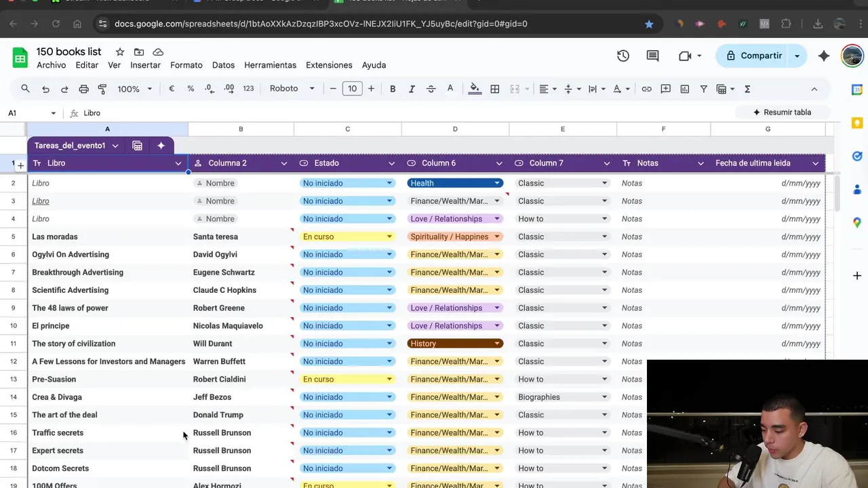Open History dropdown for story of civilization
Viewport: 868px width, 488px height.
click(497, 344)
